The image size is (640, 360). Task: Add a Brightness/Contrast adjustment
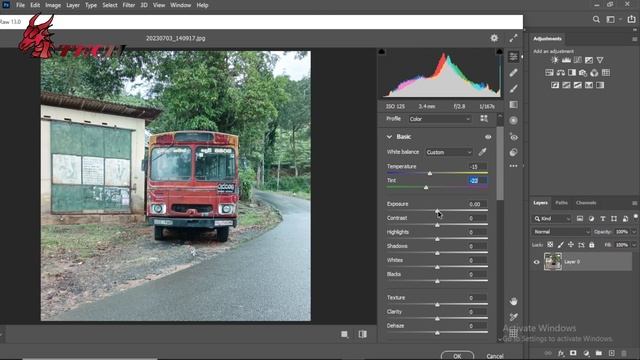[x=554, y=60]
